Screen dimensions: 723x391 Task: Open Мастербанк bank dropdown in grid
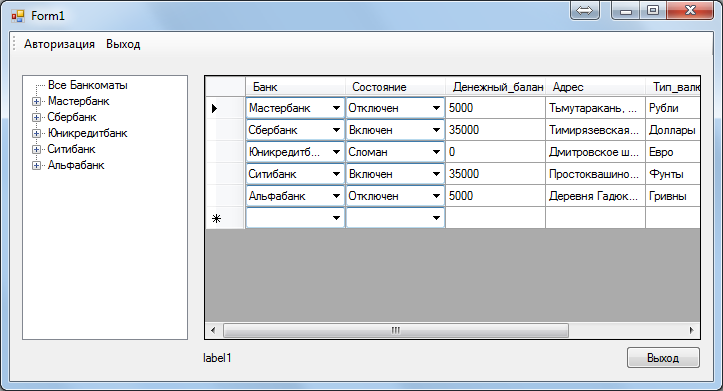coord(336,108)
